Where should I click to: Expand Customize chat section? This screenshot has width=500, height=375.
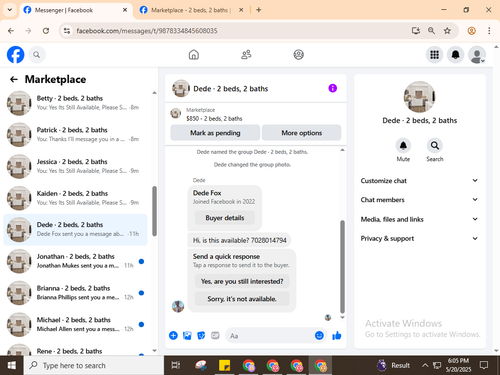click(419, 181)
